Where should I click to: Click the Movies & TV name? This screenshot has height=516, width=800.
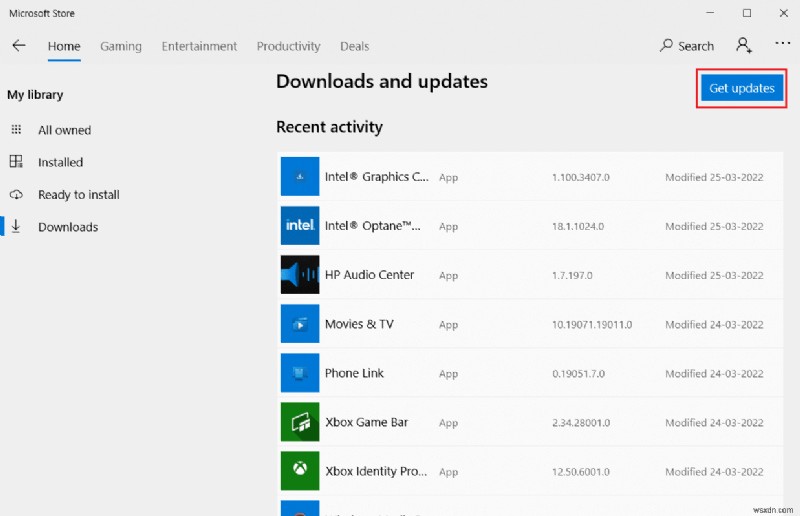coord(359,324)
